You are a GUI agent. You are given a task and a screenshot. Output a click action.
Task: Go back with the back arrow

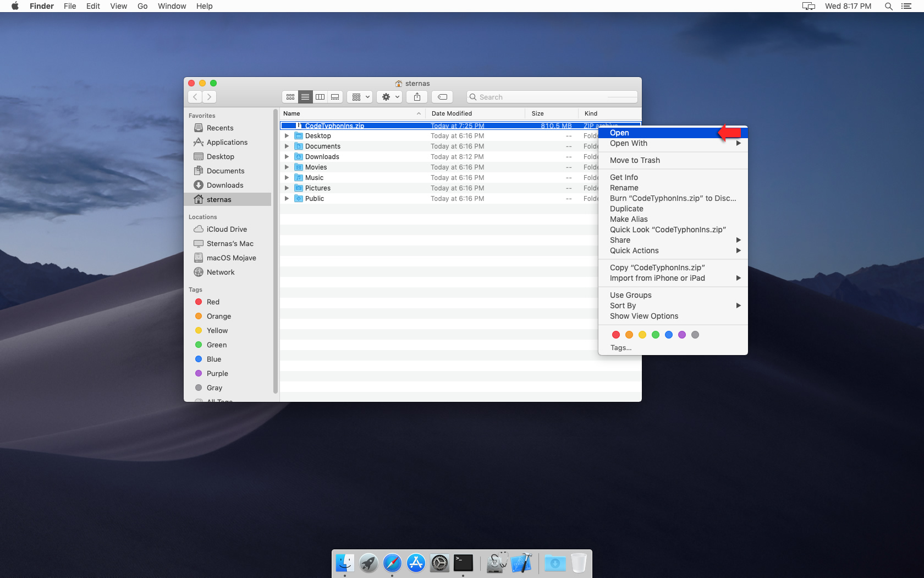pyautogui.click(x=195, y=97)
